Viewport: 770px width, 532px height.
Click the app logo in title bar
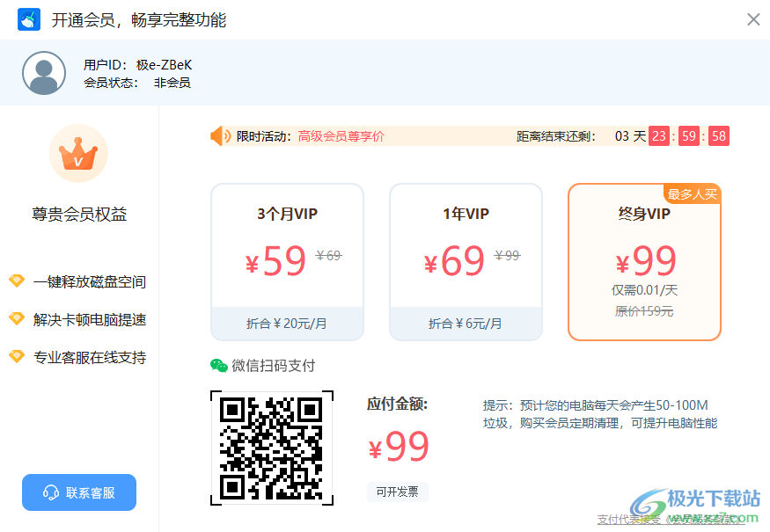[29, 19]
